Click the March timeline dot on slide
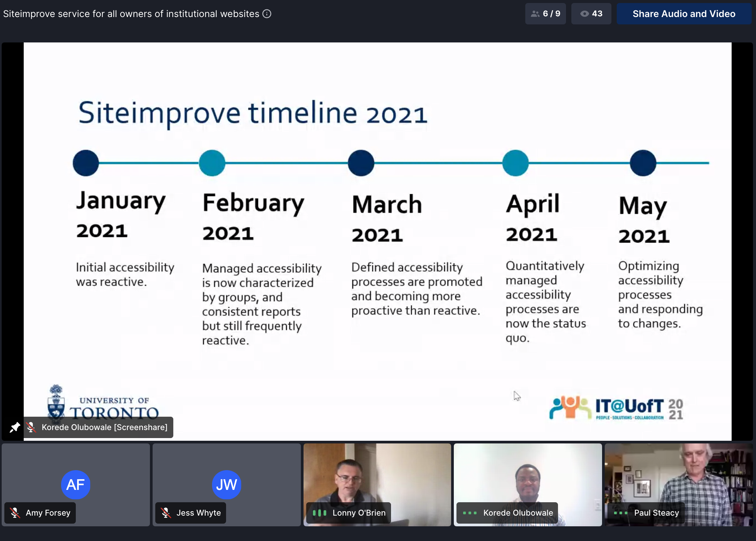This screenshot has height=541, width=756. point(361,163)
